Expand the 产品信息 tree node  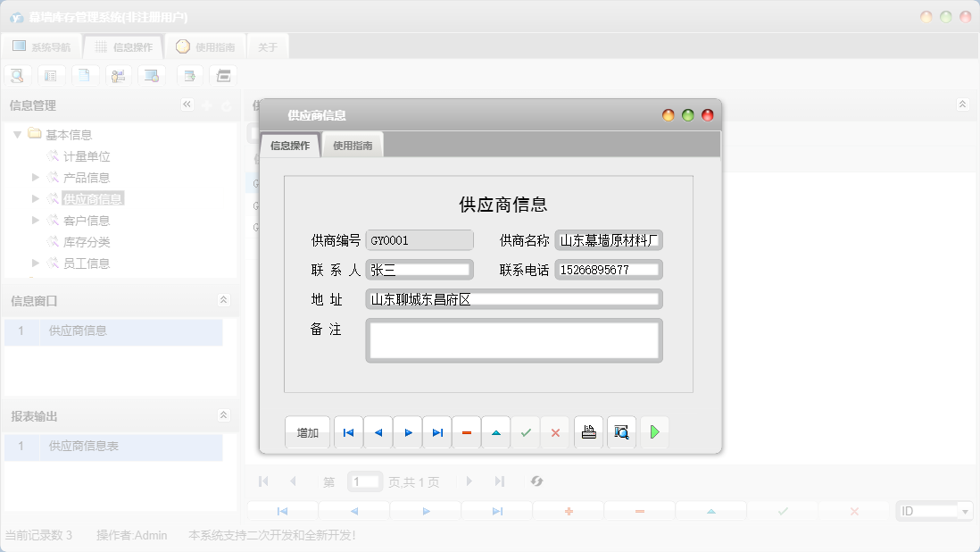37,177
